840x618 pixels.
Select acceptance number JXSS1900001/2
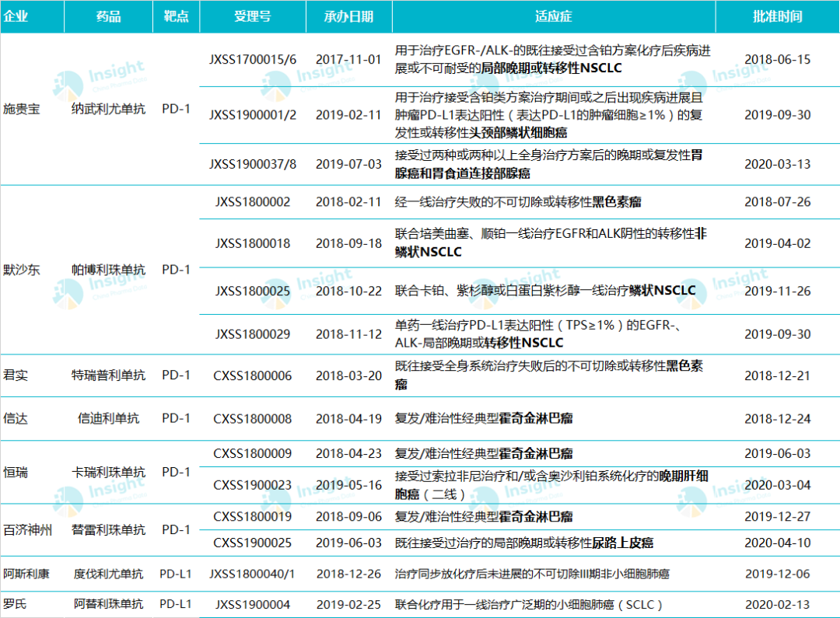click(252, 115)
